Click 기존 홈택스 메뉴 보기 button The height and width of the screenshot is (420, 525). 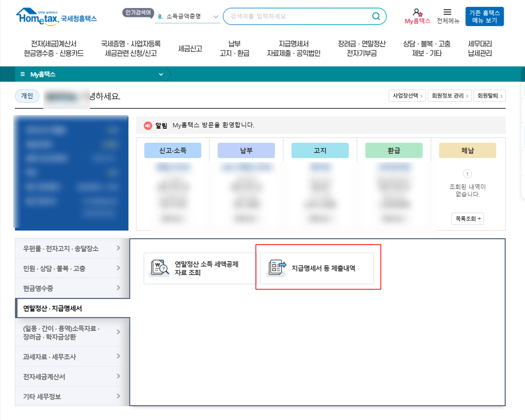pos(484,17)
